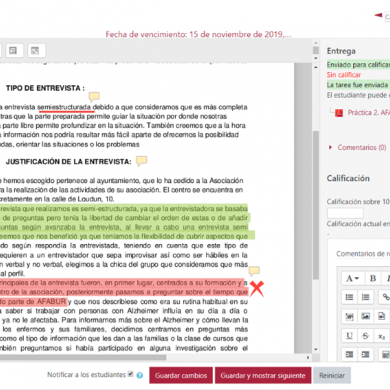
Task: Click the Calificación sobre 100 input field
Action: (x=345, y=213)
